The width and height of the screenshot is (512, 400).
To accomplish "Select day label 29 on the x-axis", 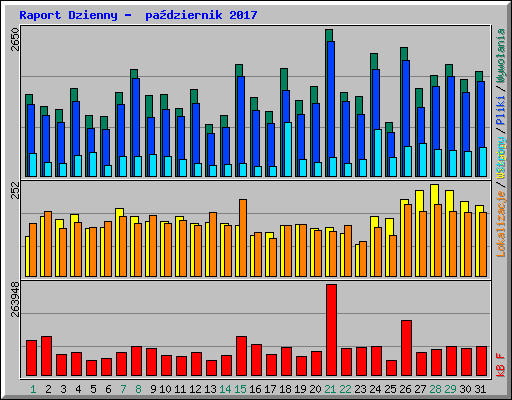I will tap(450, 389).
